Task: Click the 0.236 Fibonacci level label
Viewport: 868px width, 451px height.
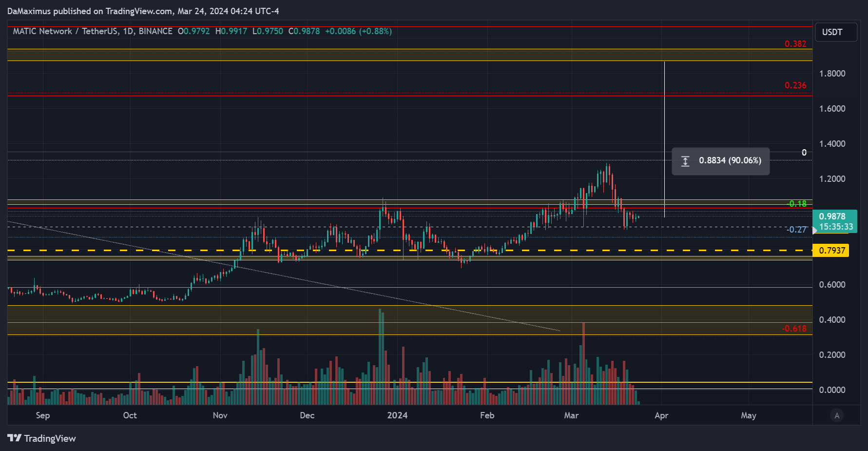Action: point(795,85)
